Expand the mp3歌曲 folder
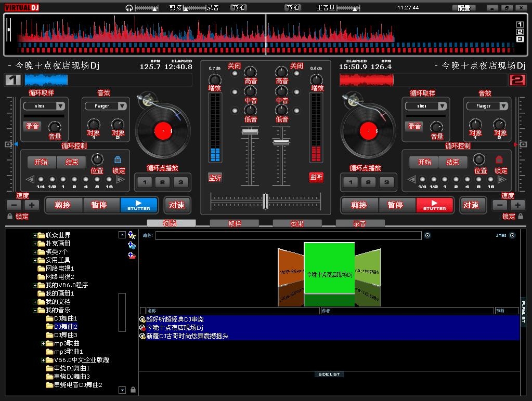The width and height of the screenshot is (532, 401). [x=44, y=343]
